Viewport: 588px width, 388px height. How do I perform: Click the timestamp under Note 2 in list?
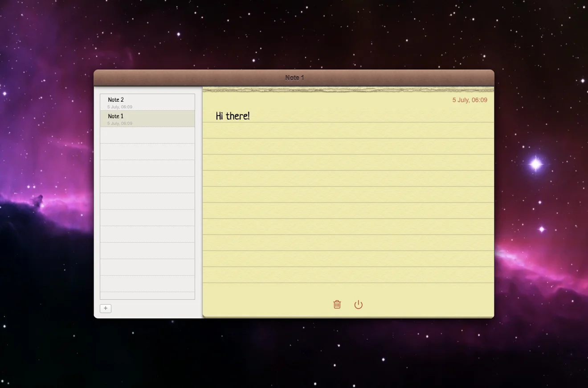(x=120, y=107)
